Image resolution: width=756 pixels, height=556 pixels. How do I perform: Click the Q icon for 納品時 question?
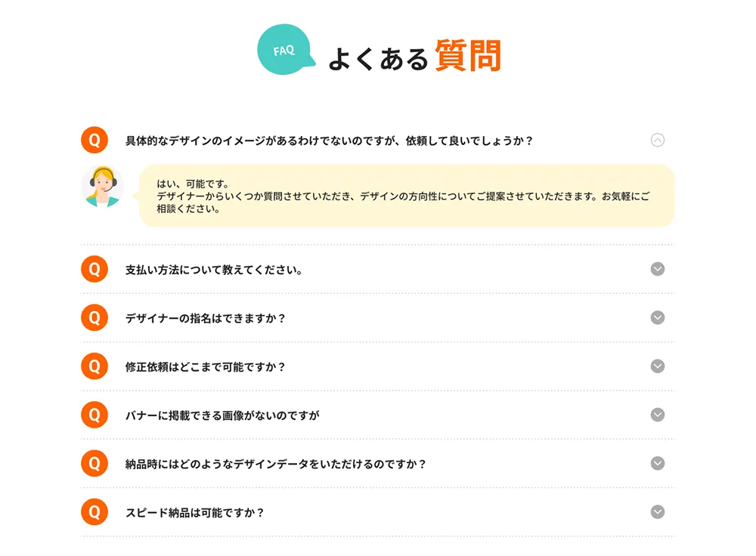pyautogui.click(x=94, y=463)
